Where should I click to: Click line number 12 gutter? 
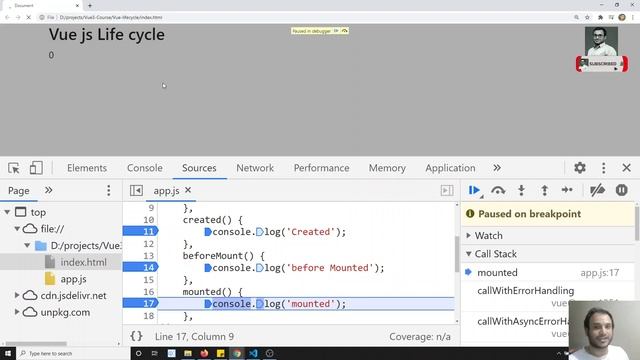coord(148,244)
